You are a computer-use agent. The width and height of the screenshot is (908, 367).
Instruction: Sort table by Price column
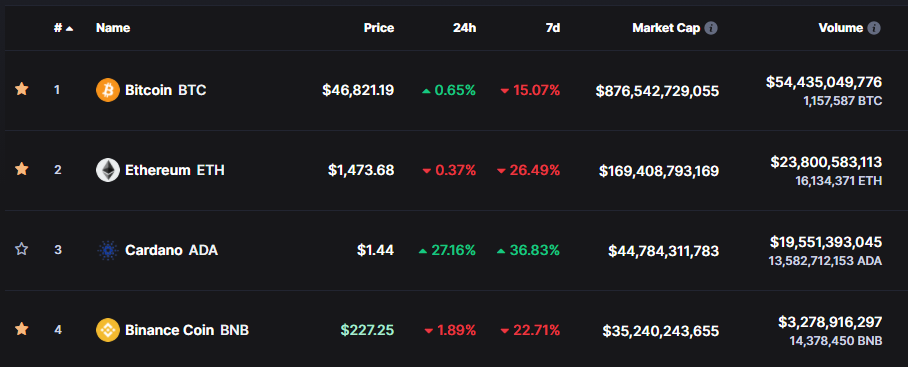379,28
